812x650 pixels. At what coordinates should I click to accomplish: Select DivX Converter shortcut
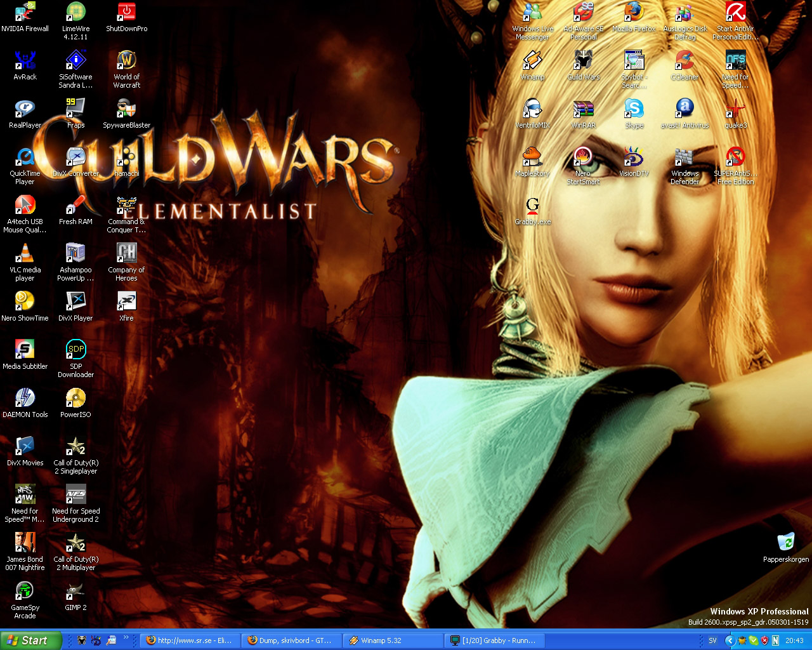[75, 162]
